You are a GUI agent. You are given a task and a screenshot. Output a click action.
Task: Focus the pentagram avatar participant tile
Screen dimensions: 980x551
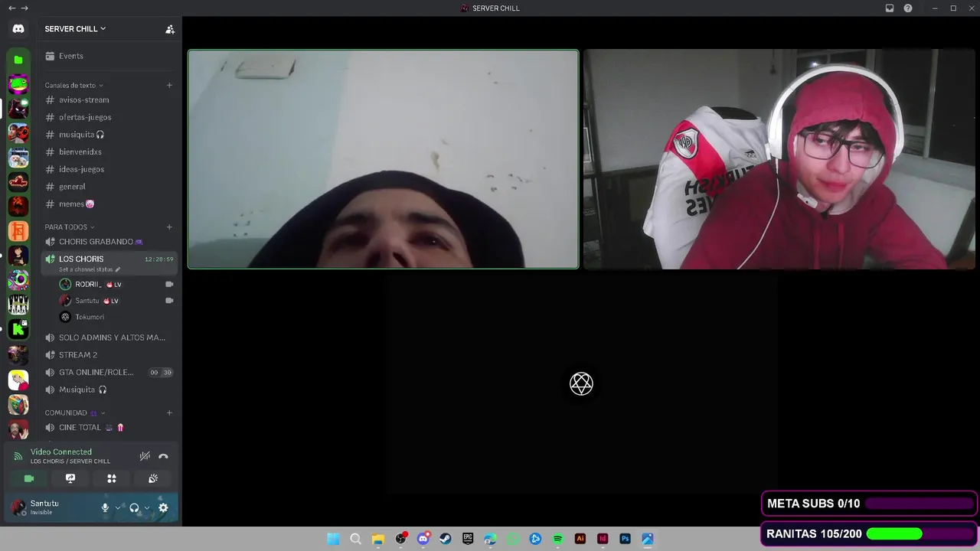(x=582, y=384)
